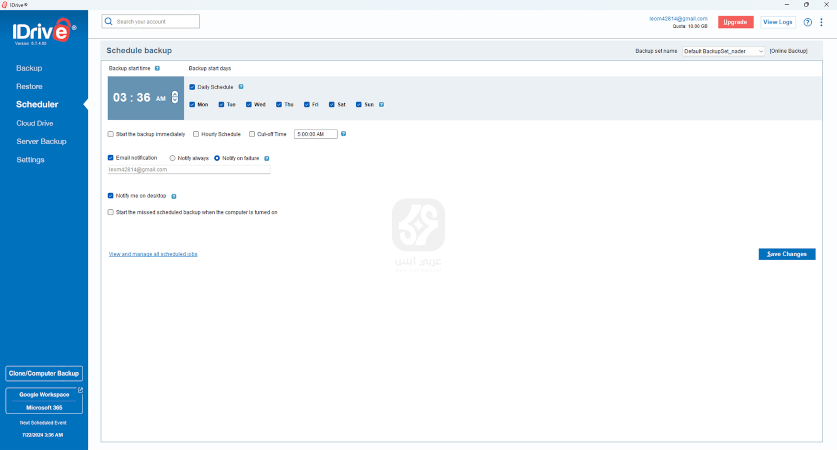Open the Server Backup section
837x450 pixels.
pyautogui.click(x=41, y=141)
